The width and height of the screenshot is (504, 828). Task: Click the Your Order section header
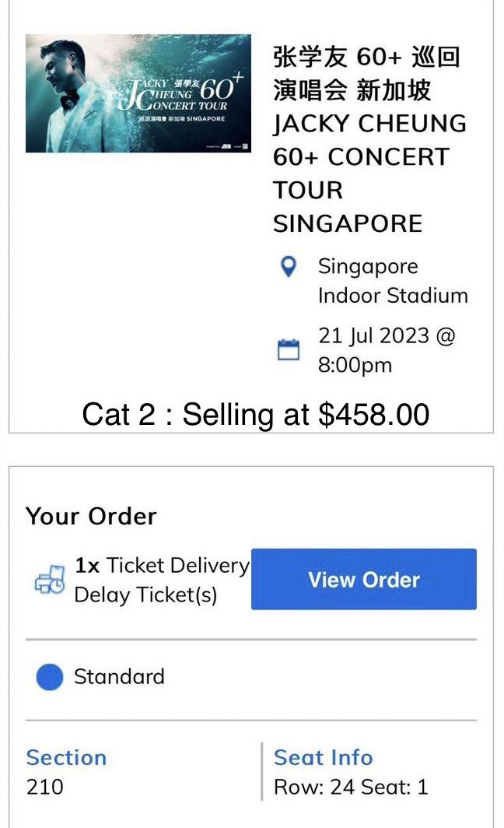pos(91,516)
